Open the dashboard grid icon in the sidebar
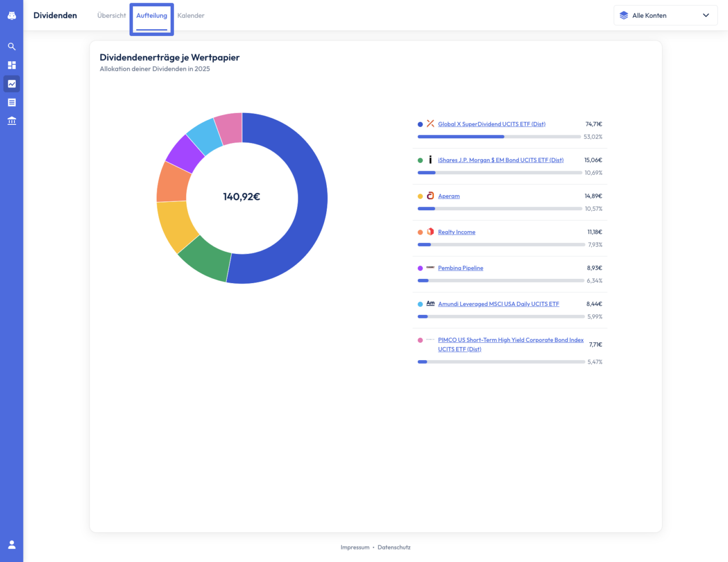728x562 pixels. (x=11, y=65)
